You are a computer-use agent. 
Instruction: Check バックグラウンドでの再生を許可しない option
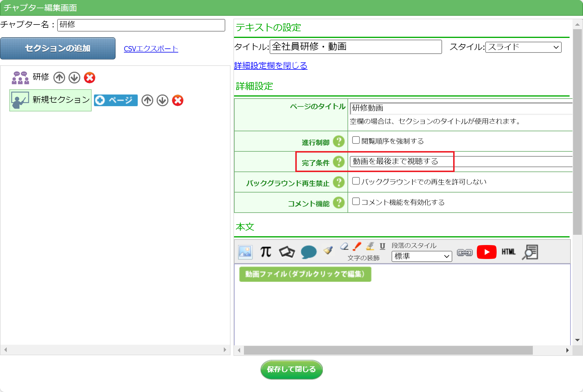point(356,181)
